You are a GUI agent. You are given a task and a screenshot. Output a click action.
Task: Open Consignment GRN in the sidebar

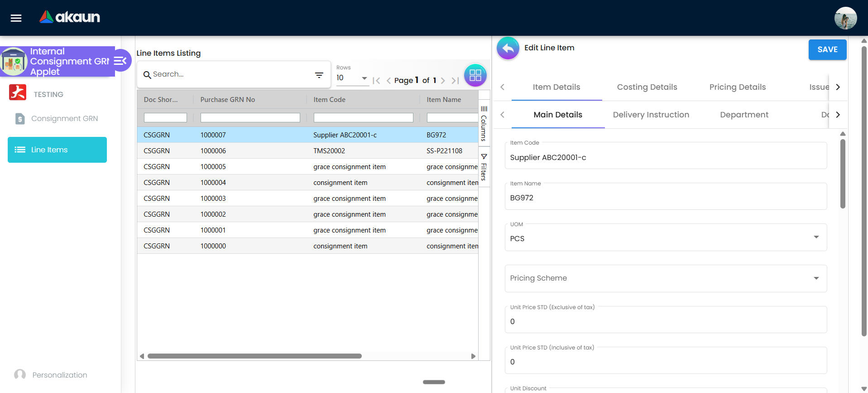coord(64,119)
